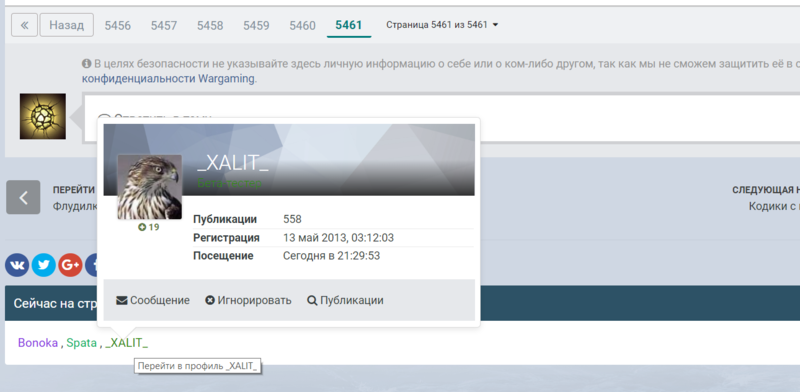Image resolution: width=800 pixels, height=392 pixels.
Task: Click the ignore cross-circle icon
Action: tap(210, 300)
